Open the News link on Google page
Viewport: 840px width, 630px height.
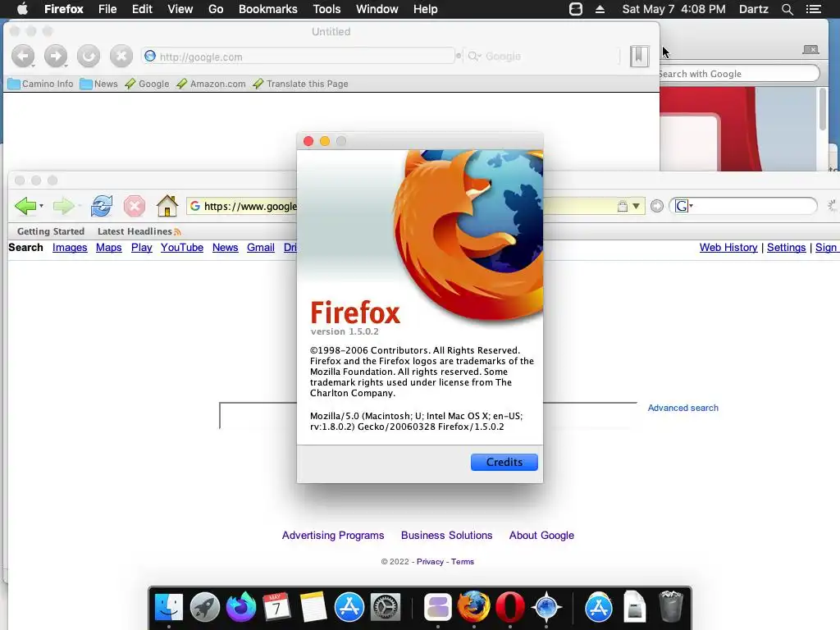click(225, 248)
